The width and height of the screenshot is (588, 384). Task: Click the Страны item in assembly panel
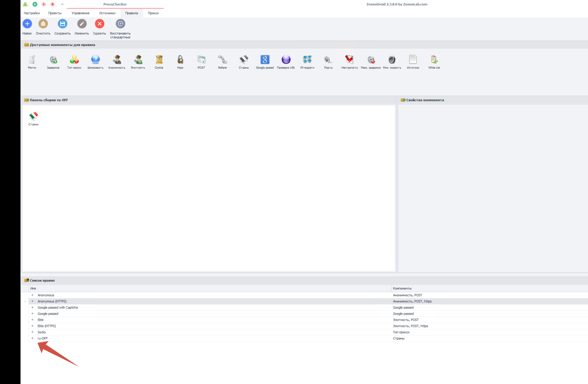coord(34,117)
